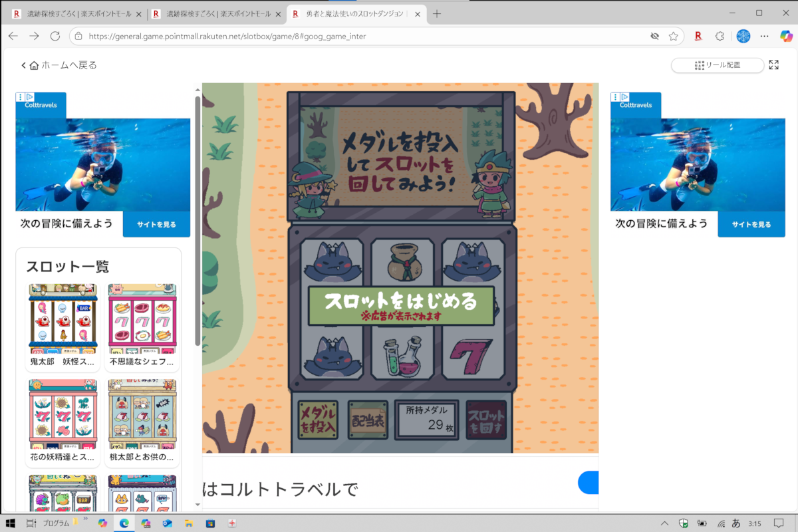Screen dimensions: 798x532
Task: Open the Edge profile avatar icon
Action: 743,37
